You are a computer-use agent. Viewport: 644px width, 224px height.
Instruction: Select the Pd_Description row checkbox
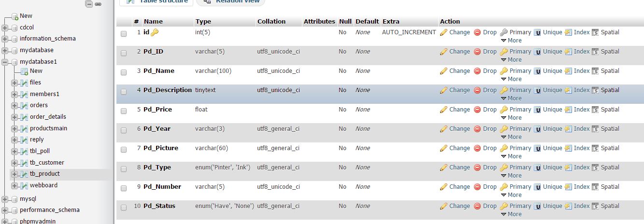124,92
